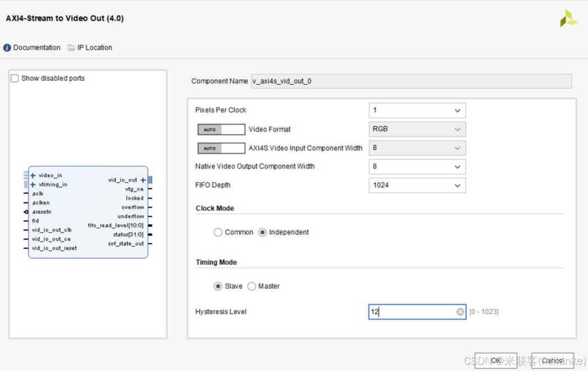This screenshot has width=588, height=371.
Task: Enable the Show disabled ports checkbox
Action: click(x=14, y=78)
